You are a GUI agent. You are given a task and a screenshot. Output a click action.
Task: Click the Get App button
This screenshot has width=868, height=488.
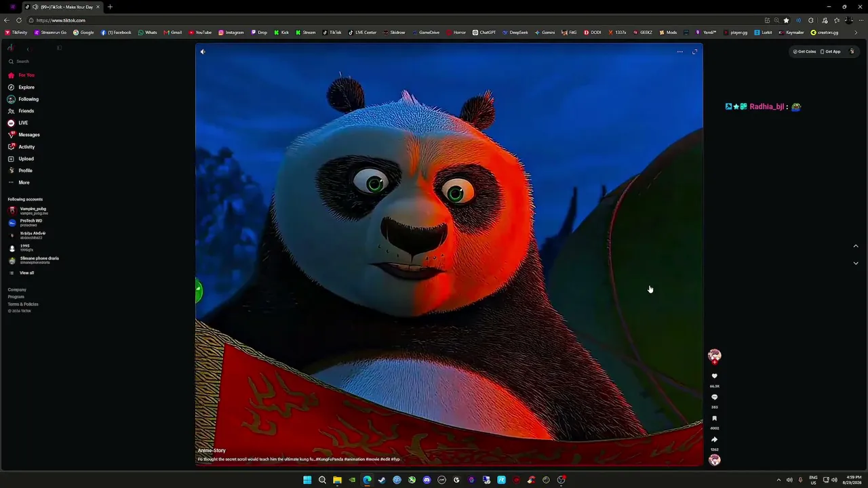[831, 52]
